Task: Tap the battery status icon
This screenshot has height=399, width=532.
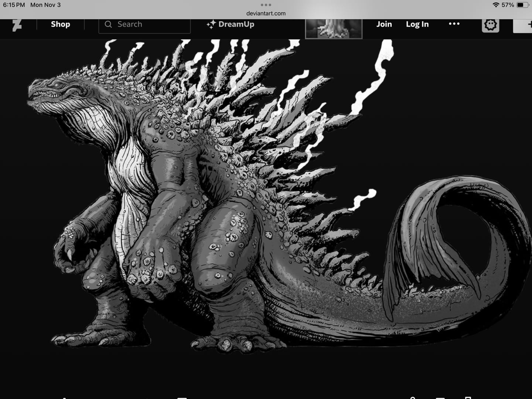Action: (x=523, y=5)
